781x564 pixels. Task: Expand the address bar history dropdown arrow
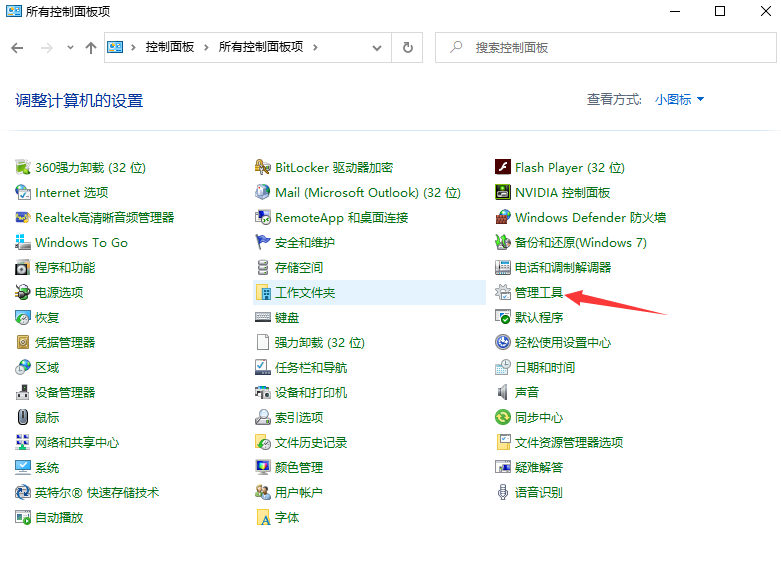coord(377,47)
